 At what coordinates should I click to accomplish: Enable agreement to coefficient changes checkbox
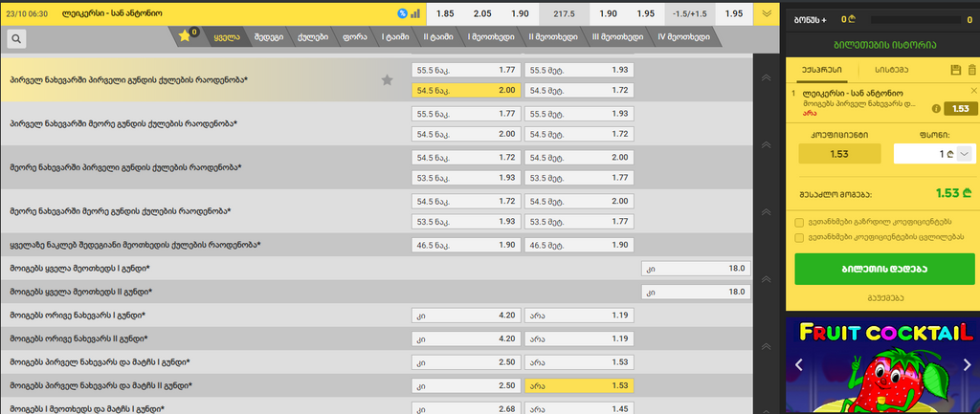799,237
